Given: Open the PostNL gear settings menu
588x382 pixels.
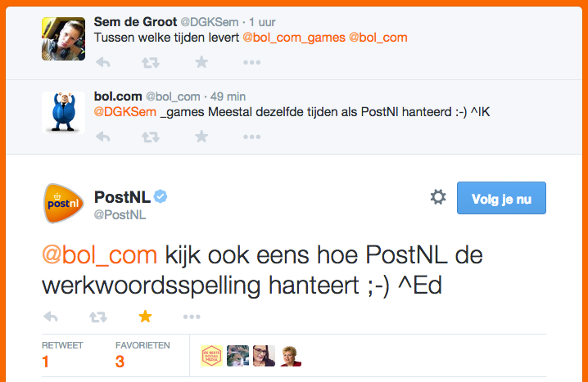Looking at the screenshot, I should [x=438, y=197].
